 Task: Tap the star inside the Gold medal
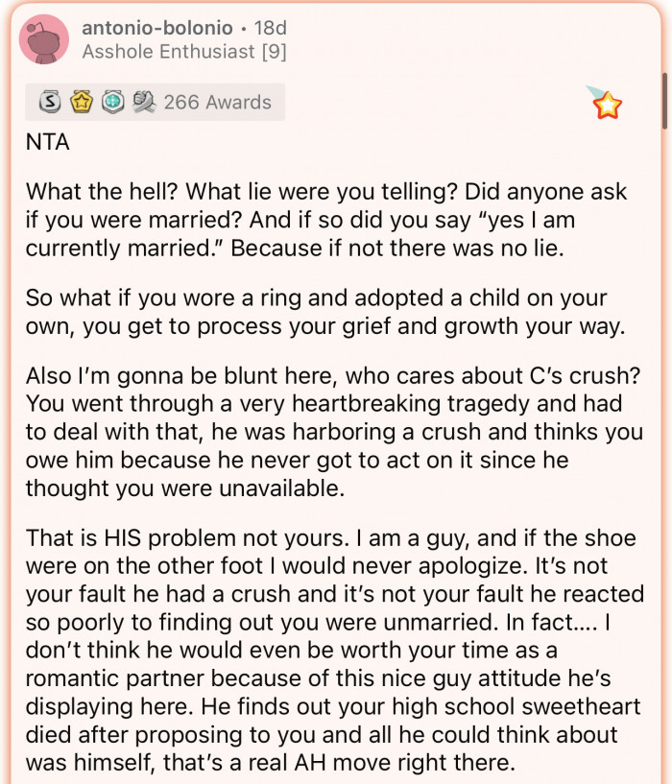[82, 101]
